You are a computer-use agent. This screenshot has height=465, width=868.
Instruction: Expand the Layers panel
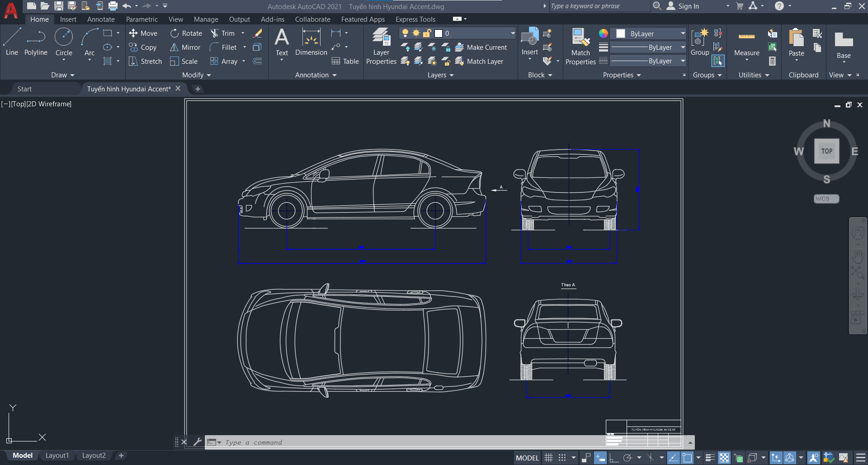[440, 75]
